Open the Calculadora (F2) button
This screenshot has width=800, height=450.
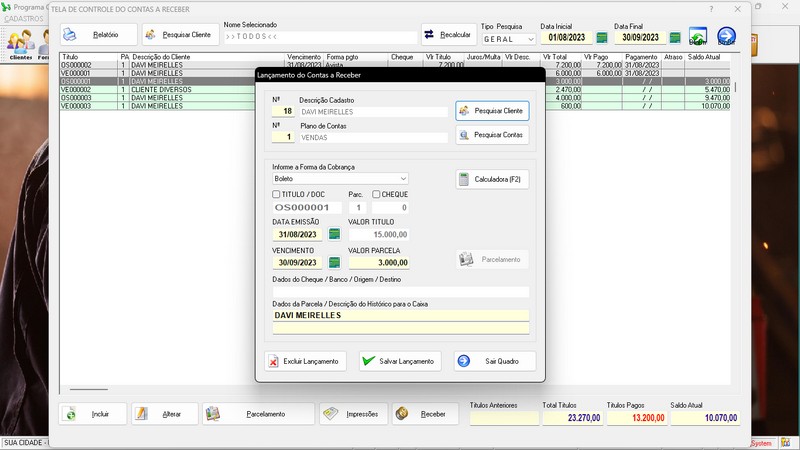(492, 180)
